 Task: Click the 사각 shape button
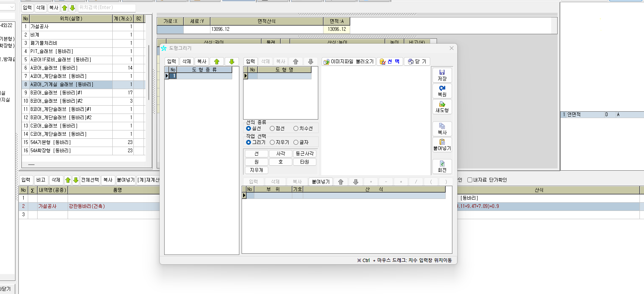pyautogui.click(x=281, y=154)
